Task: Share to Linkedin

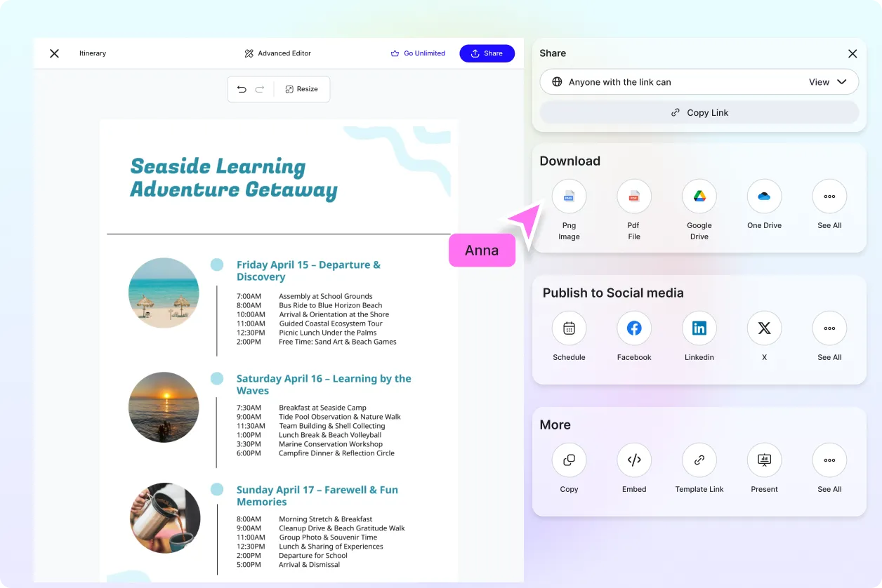Action: [x=699, y=328]
